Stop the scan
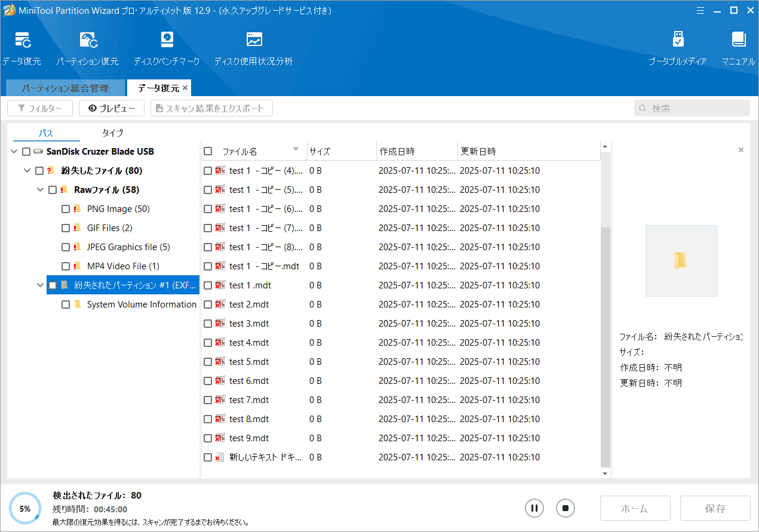Image resolution: width=759 pixels, height=532 pixels. pyautogui.click(x=566, y=509)
